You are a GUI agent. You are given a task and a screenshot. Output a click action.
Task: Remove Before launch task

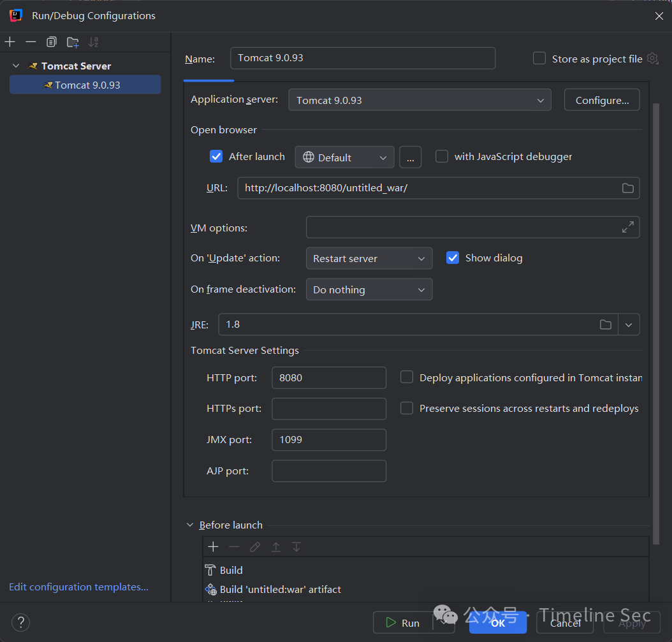(x=234, y=547)
